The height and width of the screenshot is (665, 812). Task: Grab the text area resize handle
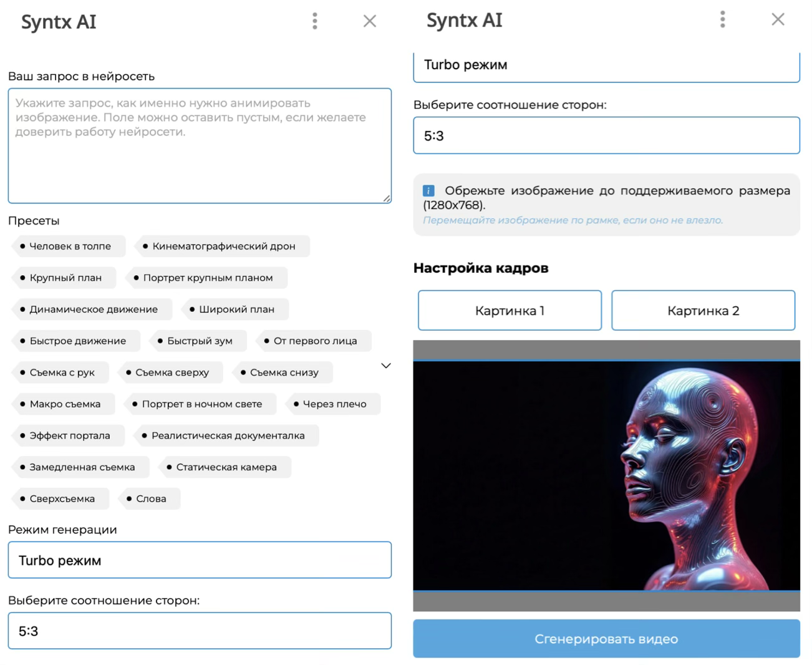pos(387,198)
